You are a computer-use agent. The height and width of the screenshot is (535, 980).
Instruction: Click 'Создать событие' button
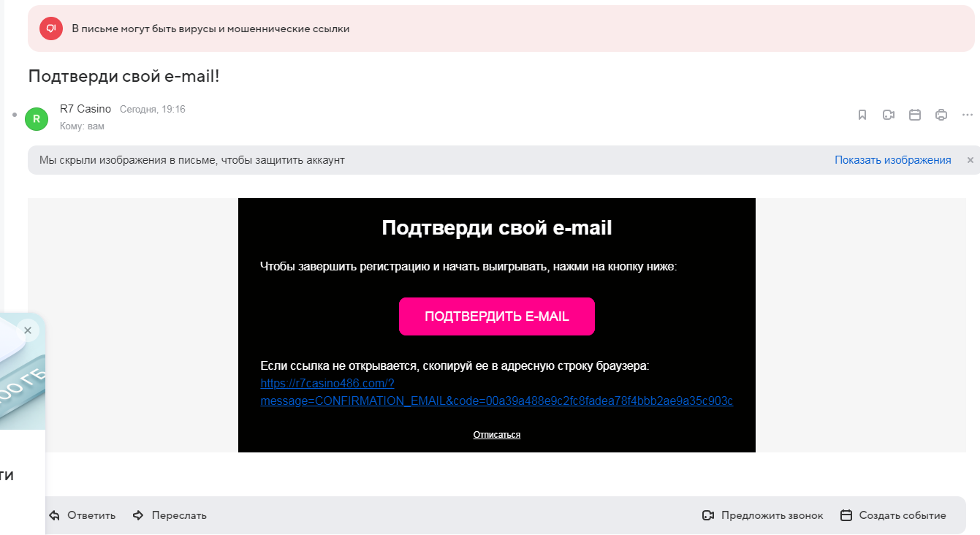(x=893, y=515)
